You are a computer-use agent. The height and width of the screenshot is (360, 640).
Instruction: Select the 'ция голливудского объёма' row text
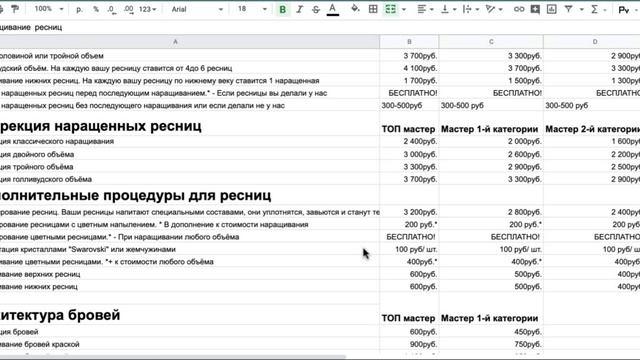[46, 179]
